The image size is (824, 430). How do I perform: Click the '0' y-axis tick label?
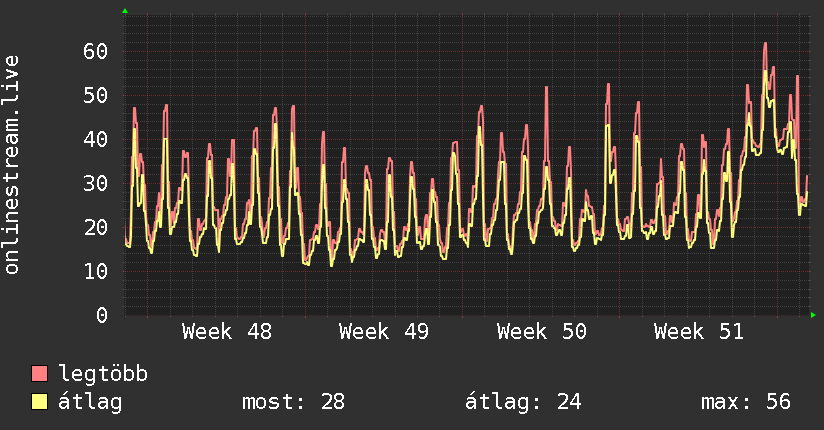click(102, 315)
